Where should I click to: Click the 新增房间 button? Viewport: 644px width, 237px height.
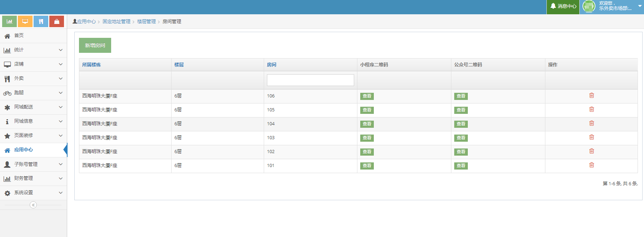tap(95, 45)
